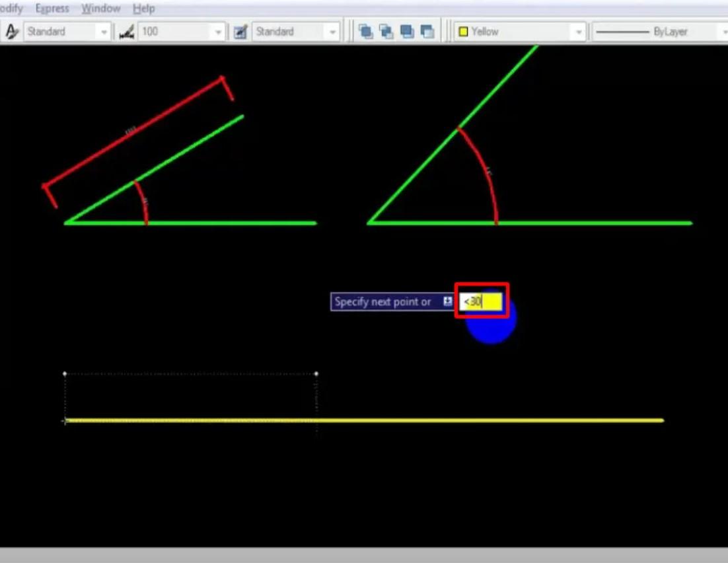The height and width of the screenshot is (563, 728).
Task: Click the angle input field showing <30
Action: point(481,301)
